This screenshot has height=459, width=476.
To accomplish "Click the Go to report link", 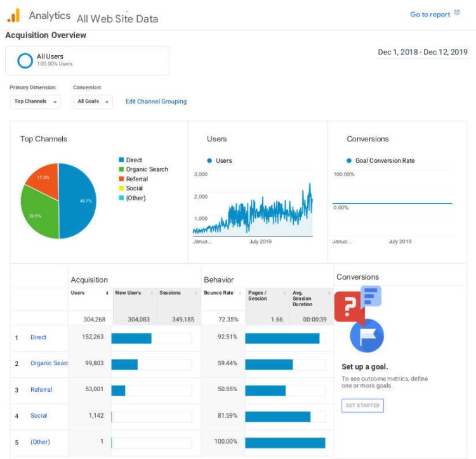I will coord(430,15).
